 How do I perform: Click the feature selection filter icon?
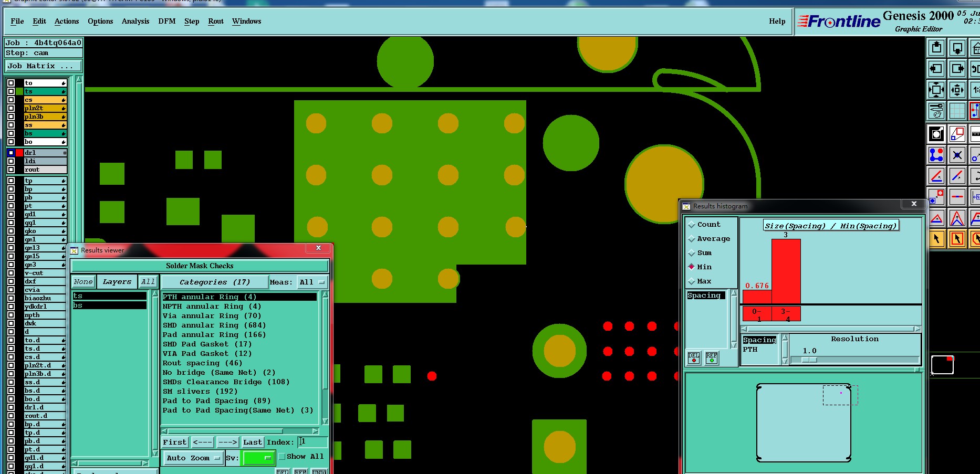(936, 134)
